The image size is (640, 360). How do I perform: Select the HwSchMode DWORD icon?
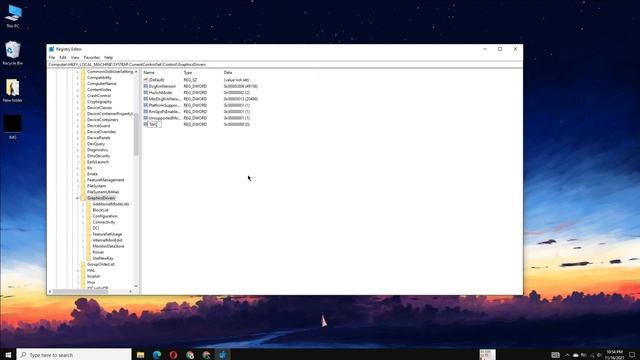click(146, 93)
